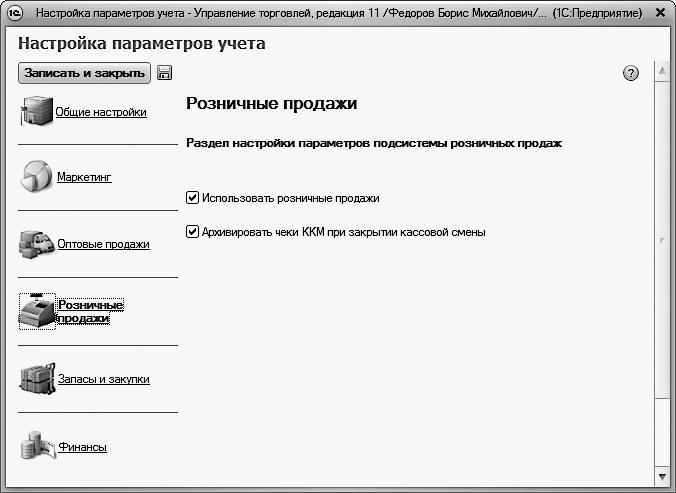Uncheck Архивировать чеки ККМ при закрытии смены
This screenshot has width=676, height=493.
[x=193, y=232]
